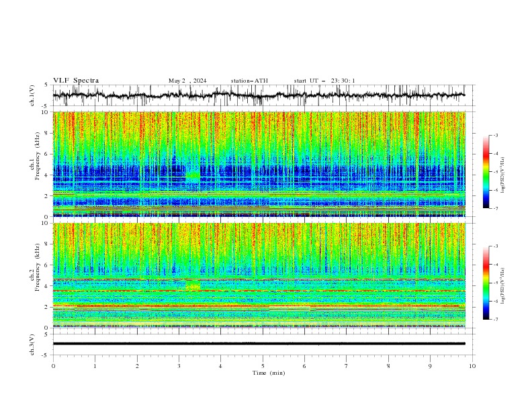
Task: Click the "ch.3(V)" axis label
Action: [x=32, y=345]
